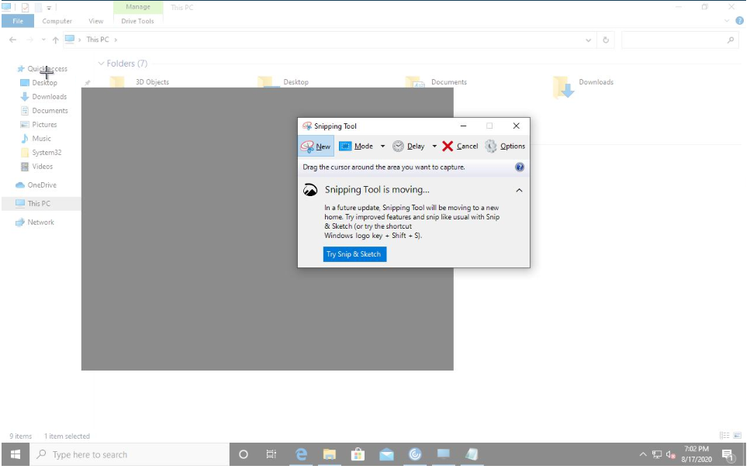Collapse the 'Snipping Tool is moving' notice
Screen dimensions: 750x469
(x=519, y=190)
